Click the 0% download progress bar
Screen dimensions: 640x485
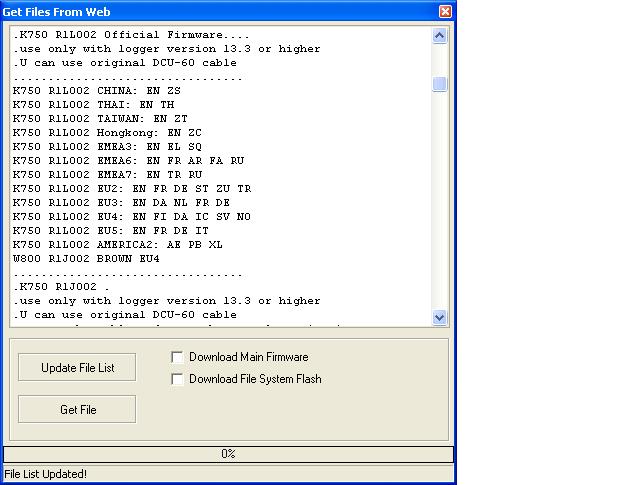coord(229,454)
